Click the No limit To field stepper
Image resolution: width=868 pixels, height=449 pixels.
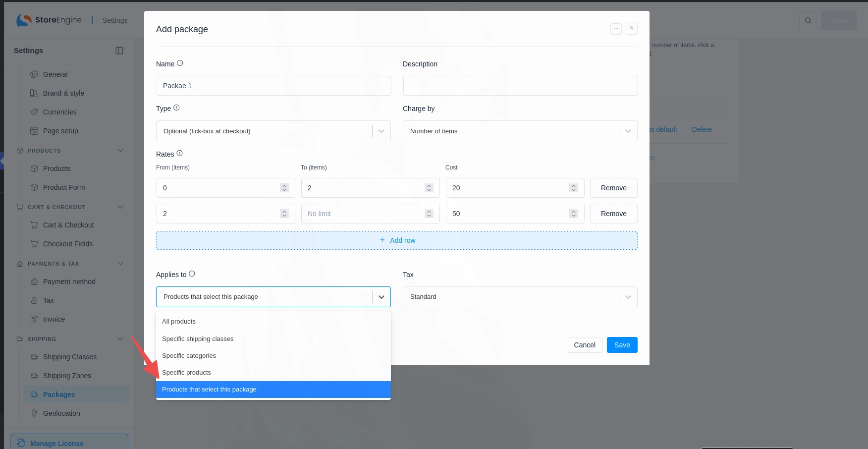point(429,214)
